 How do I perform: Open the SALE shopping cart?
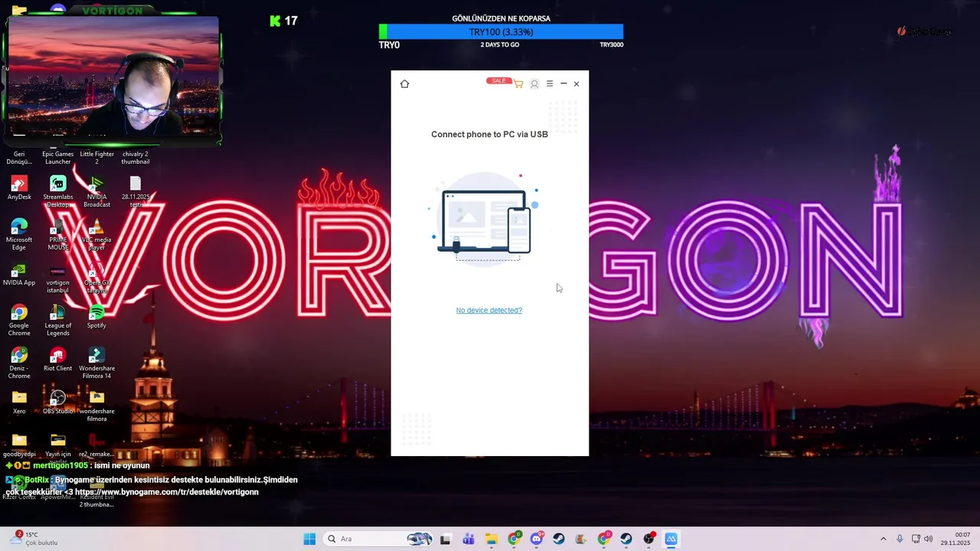click(x=518, y=83)
